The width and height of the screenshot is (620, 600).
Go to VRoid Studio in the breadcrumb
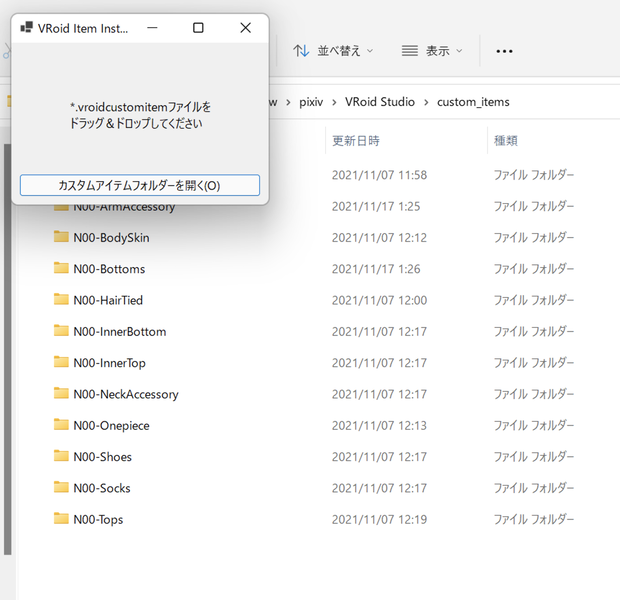[x=380, y=102]
